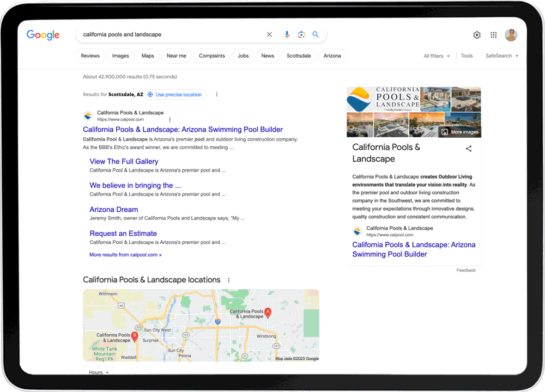Open the Google apps grid icon
The image size is (545, 392).
point(494,35)
